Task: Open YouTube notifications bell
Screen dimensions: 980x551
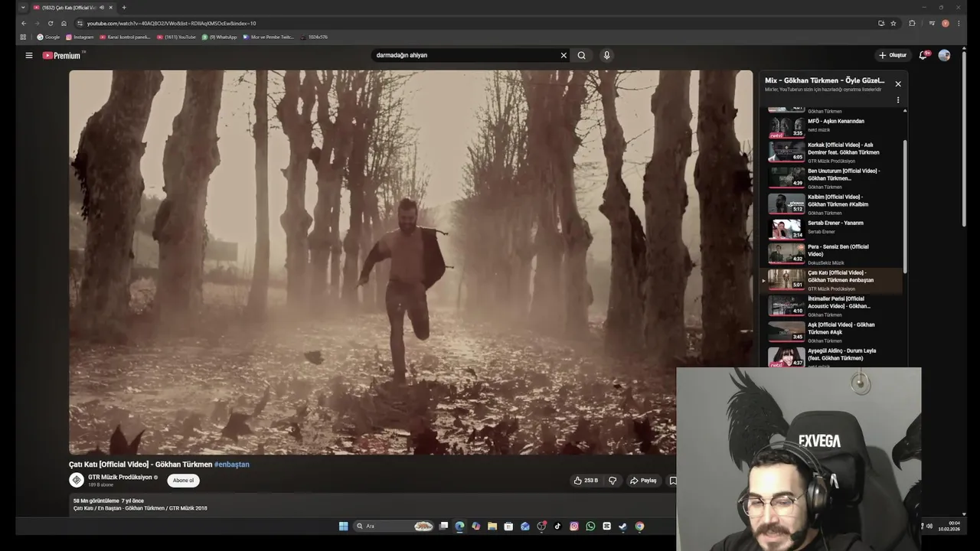Action: click(x=923, y=55)
